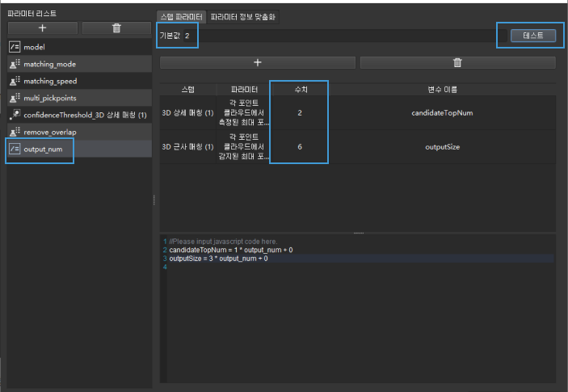Click the icon beside output_num
Viewport: 568px width, 392px height.
point(14,149)
